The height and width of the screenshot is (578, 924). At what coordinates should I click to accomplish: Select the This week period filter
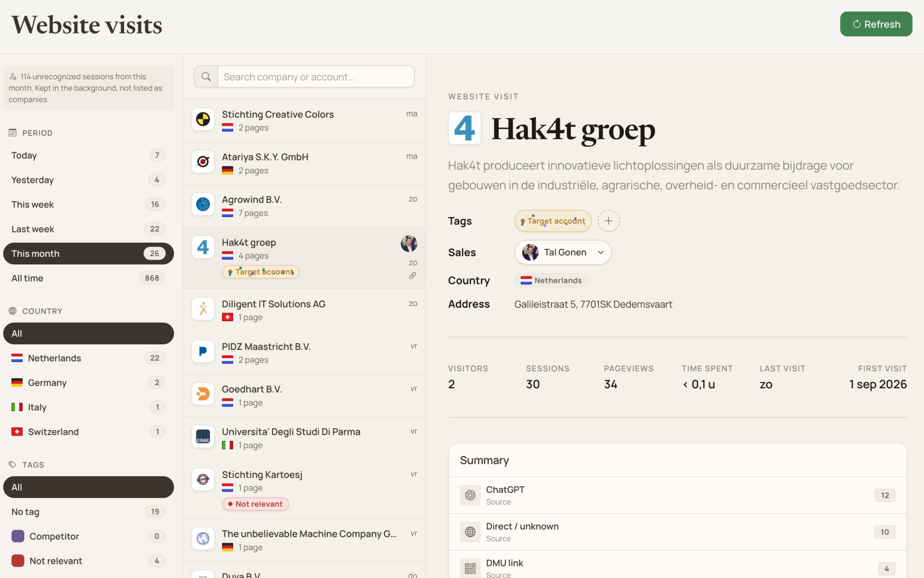[x=88, y=204]
